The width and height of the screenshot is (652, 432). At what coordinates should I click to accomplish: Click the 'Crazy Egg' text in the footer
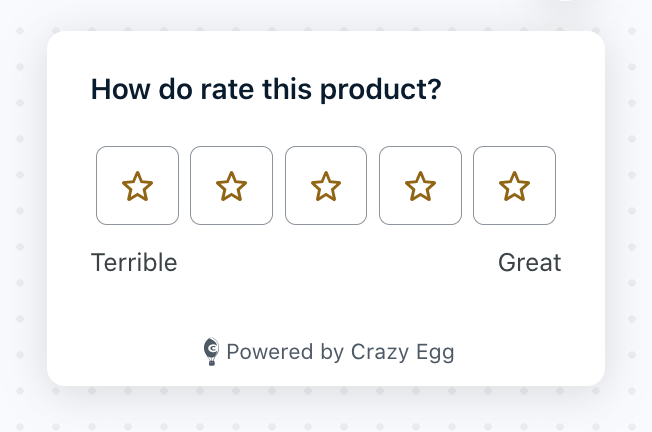click(403, 353)
